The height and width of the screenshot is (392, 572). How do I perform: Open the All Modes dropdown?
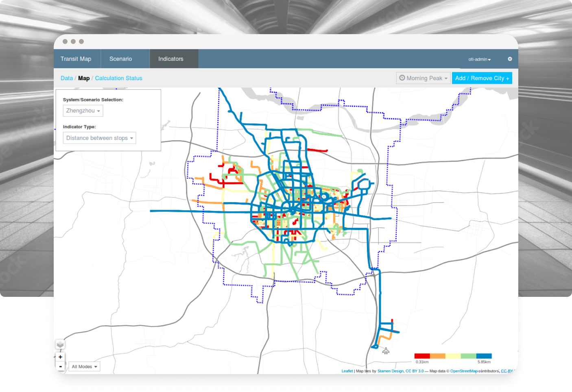pos(84,367)
